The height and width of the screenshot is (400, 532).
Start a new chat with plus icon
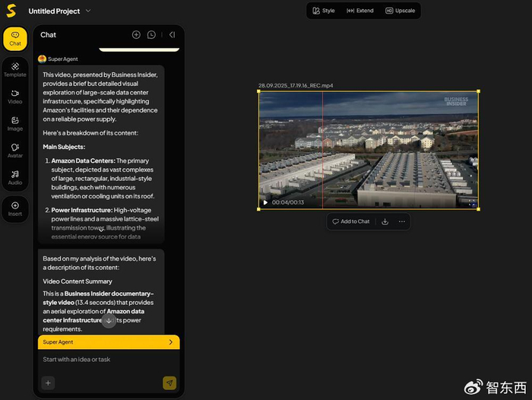pos(136,35)
